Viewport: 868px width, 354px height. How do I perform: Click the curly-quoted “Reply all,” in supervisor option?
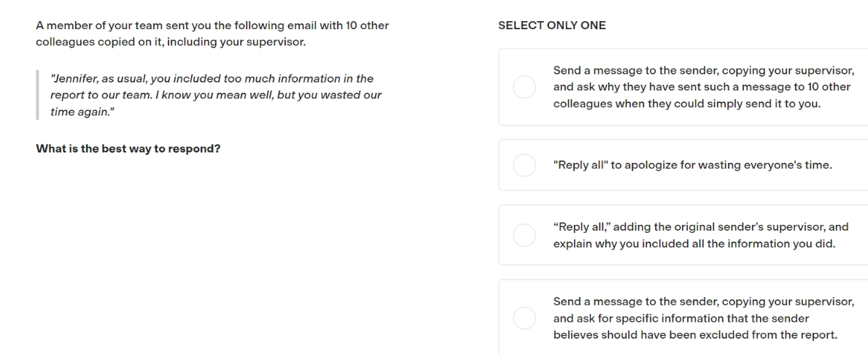(582, 227)
